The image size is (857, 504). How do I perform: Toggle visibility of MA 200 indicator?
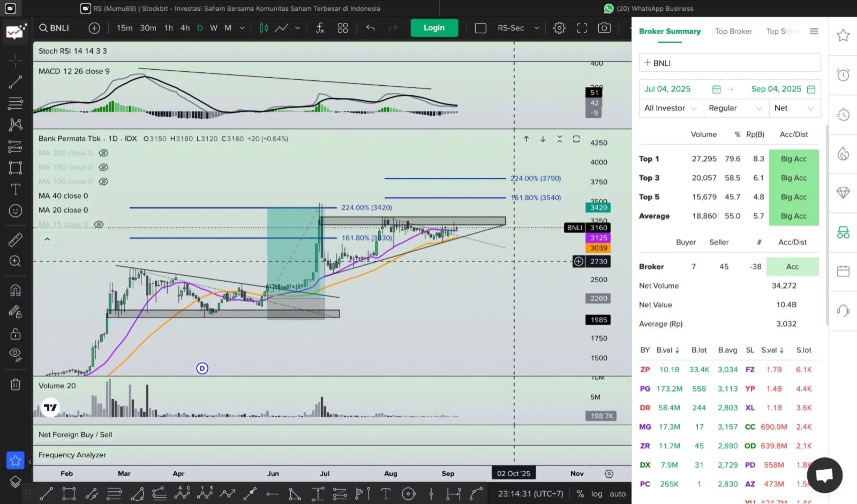tap(104, 153)
